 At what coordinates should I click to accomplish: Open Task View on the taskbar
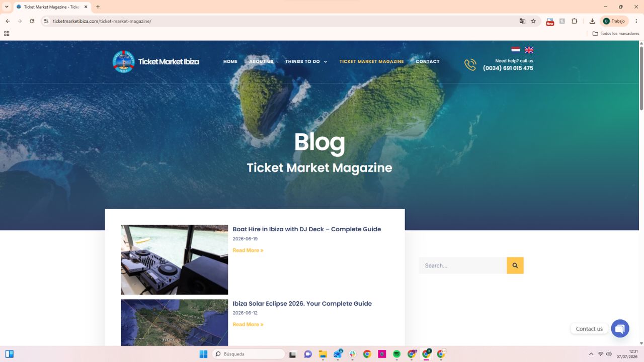(x=293, y=354)
